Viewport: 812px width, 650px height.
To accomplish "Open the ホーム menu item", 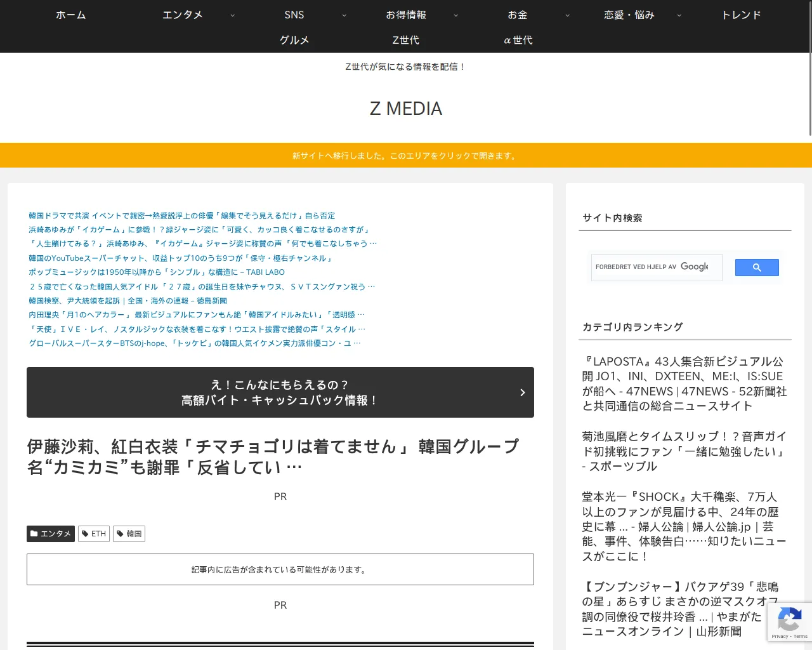I will [71, 15].
